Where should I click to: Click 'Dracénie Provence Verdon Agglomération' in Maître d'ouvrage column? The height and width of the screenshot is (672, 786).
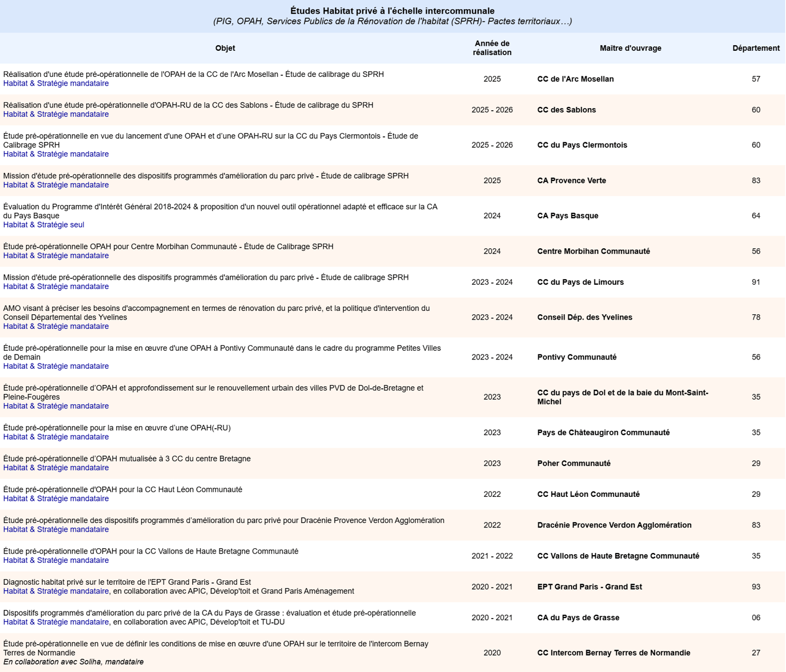614,525
